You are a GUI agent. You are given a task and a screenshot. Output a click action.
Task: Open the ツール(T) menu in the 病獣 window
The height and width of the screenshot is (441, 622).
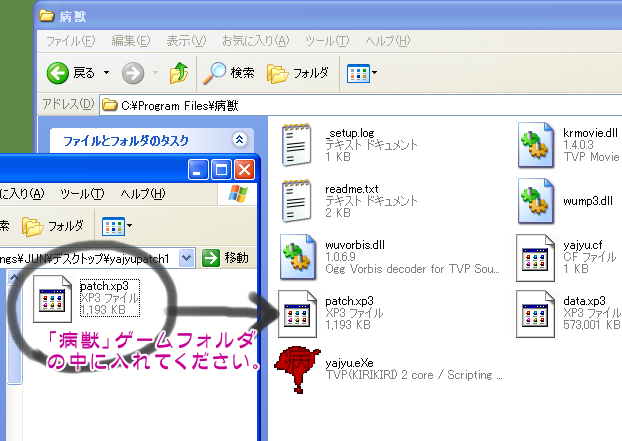click(327, 40)
